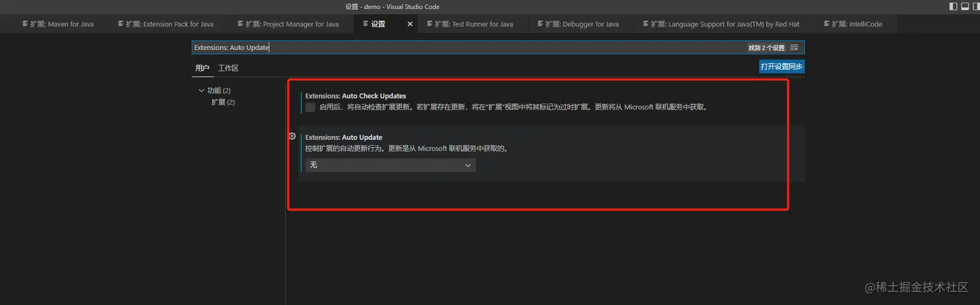Enable the Auto Check Updates checkbox
This screenshot has height=305, width=980.
click(x=310, y=107)
